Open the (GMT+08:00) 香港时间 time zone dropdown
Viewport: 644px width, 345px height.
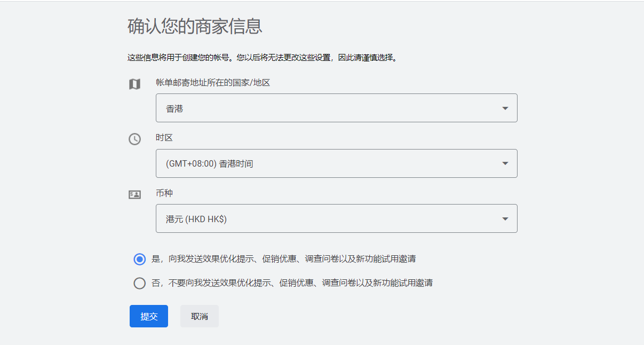pos(337,163)
